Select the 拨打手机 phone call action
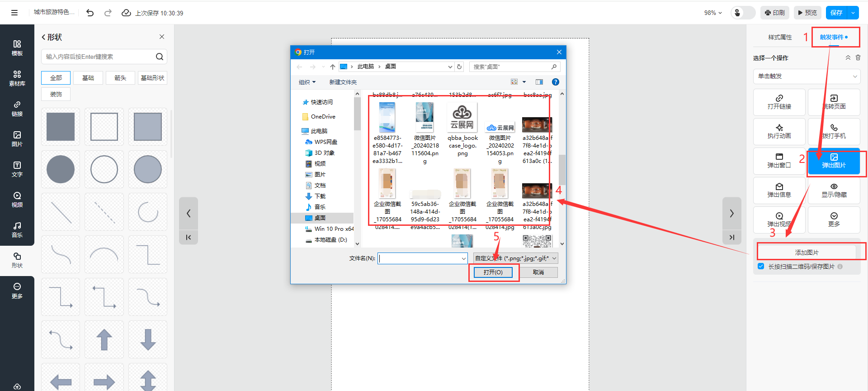Screen dimensions: 868x391 coord(834,132)
